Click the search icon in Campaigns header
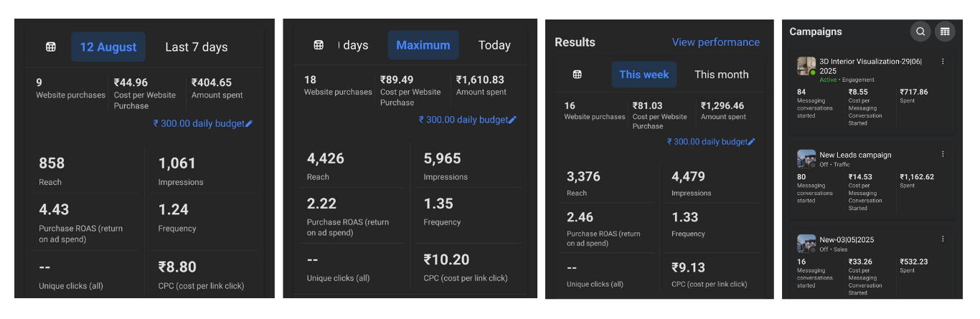980x319 pixels. pyautogui.click(x=920, y=32)
